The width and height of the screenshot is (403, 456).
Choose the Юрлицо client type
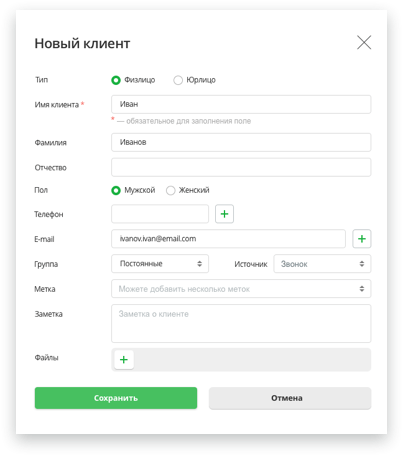[x=178, y=80]
